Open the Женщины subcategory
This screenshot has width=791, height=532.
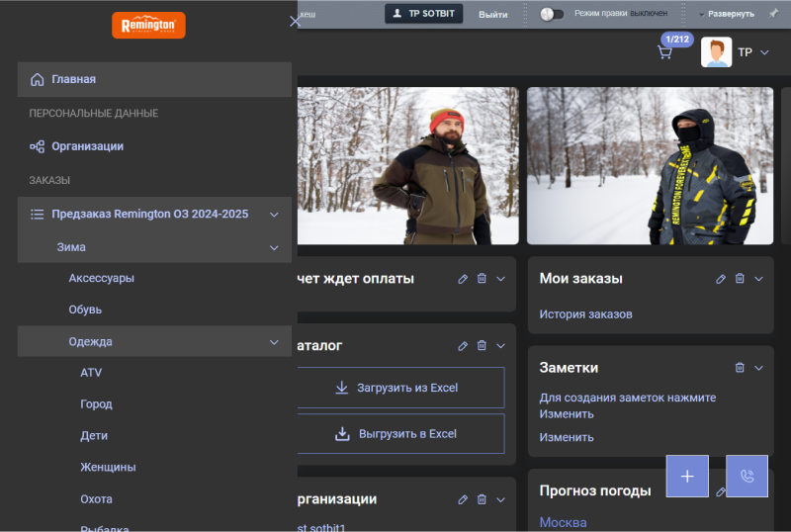108,468
